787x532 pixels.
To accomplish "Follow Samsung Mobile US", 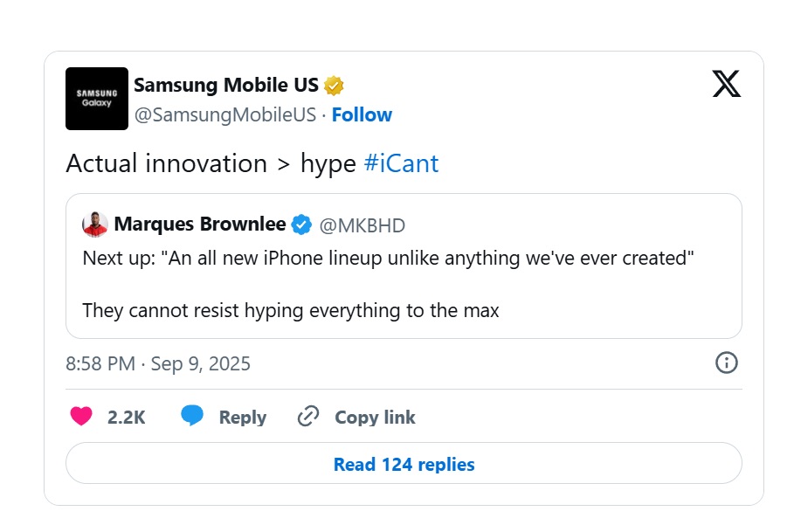I will click(x=362, y=115).
